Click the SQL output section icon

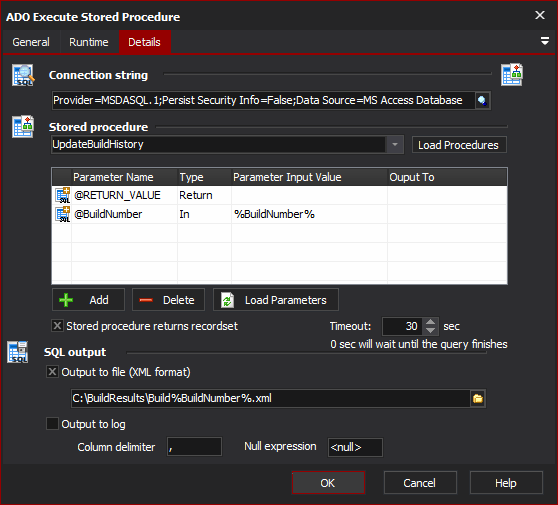point(18,352)
